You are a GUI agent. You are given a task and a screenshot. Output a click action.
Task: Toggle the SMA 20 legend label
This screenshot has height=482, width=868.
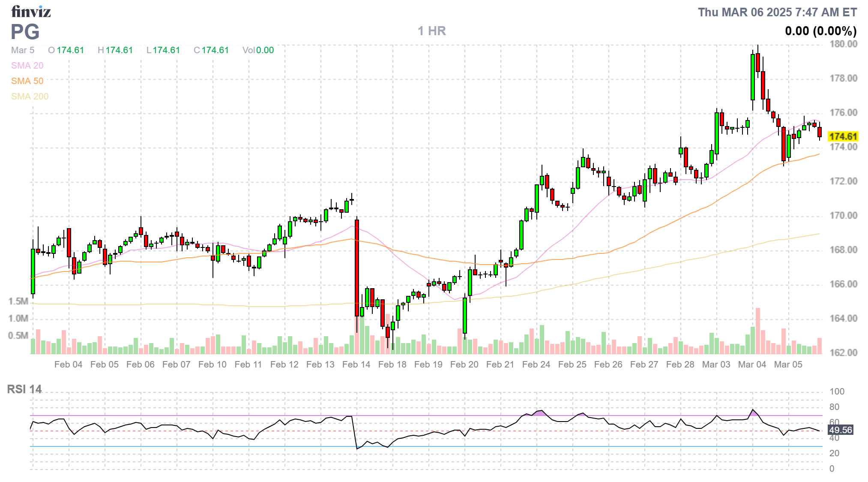pos(27,66)
